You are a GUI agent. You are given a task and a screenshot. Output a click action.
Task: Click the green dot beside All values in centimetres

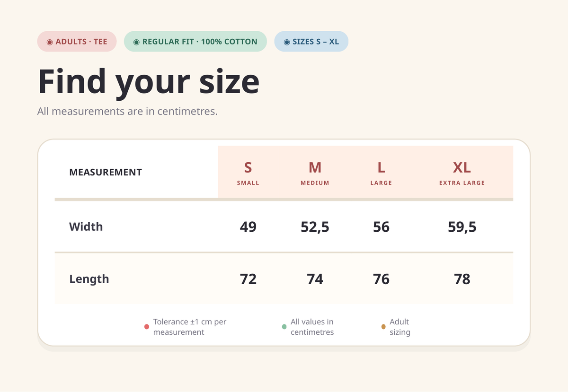coord(284,327)
